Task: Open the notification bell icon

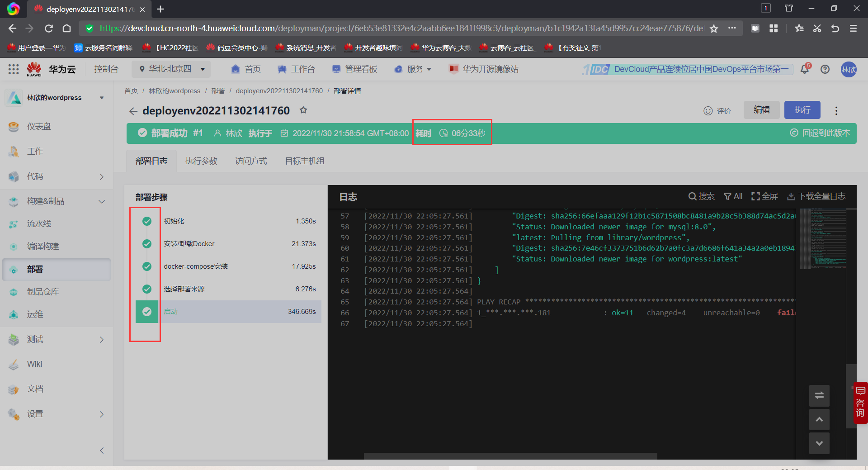Action: tap(805, 69)
